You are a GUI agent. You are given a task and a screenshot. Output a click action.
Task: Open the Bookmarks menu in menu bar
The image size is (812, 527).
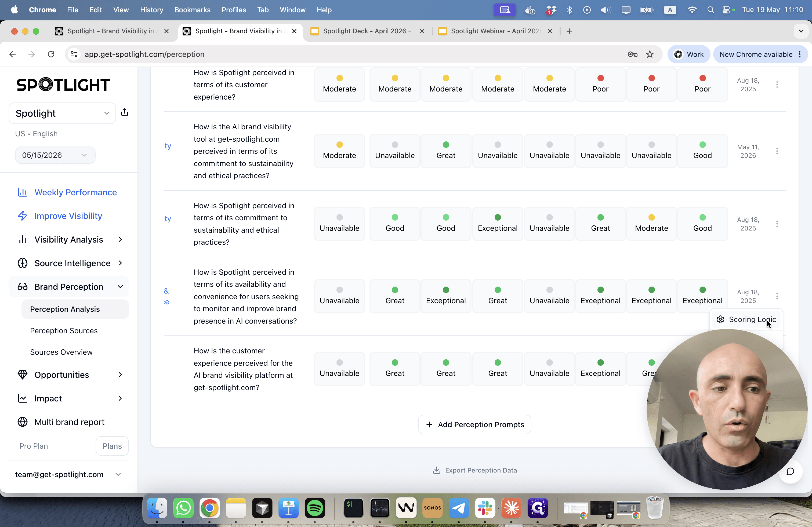(x=193, y=10)
